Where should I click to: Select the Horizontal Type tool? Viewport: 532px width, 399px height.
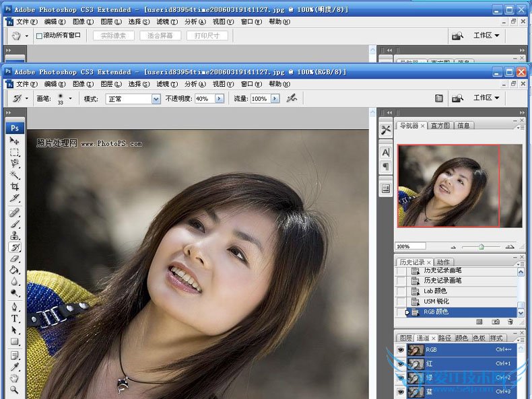point(15,319)
